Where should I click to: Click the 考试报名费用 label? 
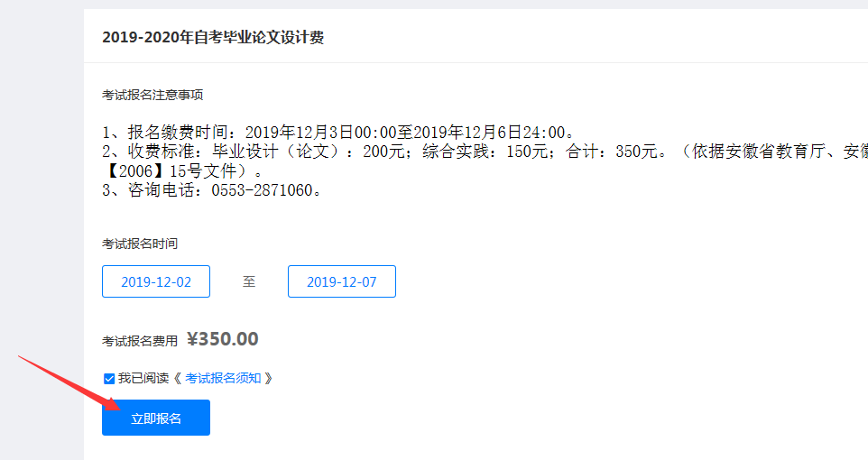click(140, 341)
